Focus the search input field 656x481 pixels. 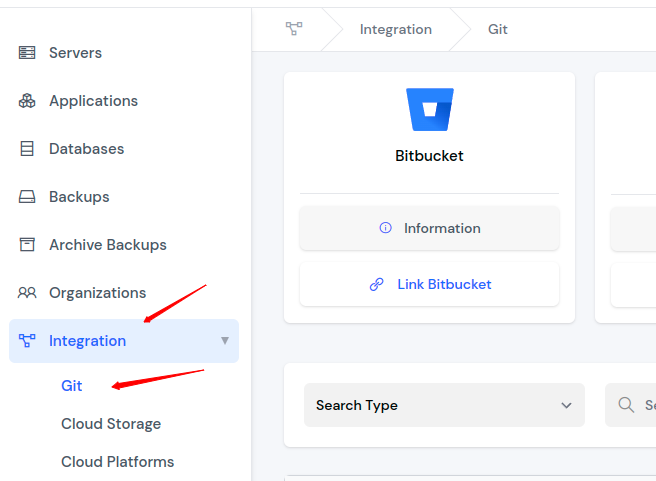(630, 405)
